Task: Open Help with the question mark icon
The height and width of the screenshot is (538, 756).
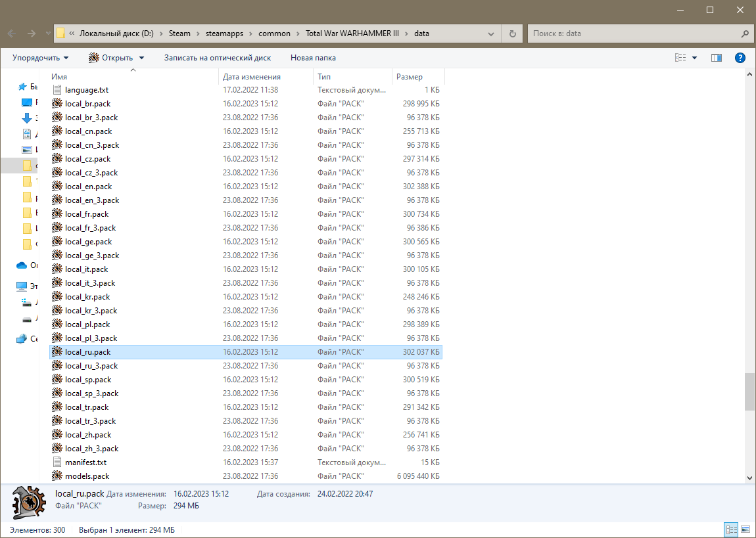Action: pos(740,58)
